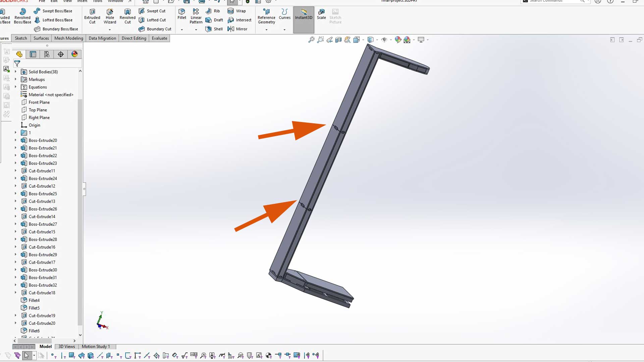
Task: Select the Mirror feature
Action: [x=237, y=29]
